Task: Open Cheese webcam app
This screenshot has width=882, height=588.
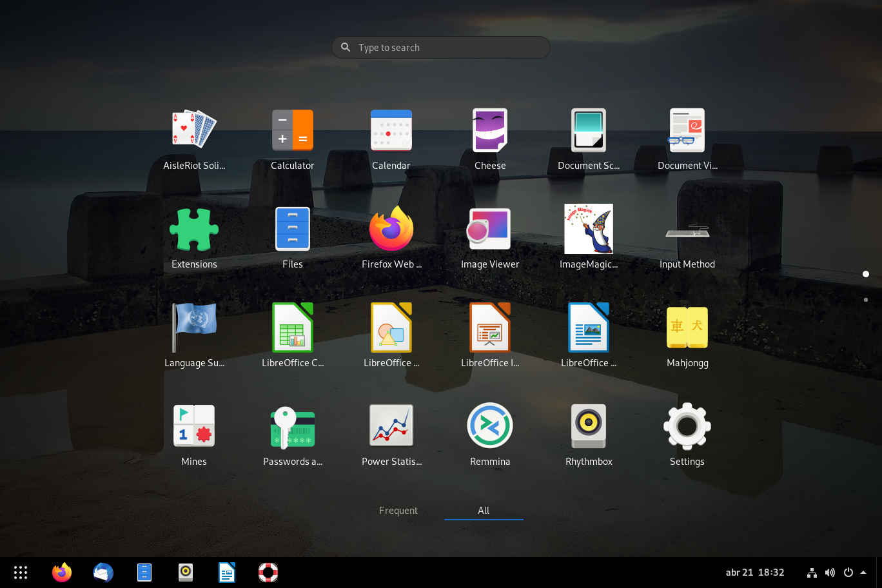Action: (490, 130)
